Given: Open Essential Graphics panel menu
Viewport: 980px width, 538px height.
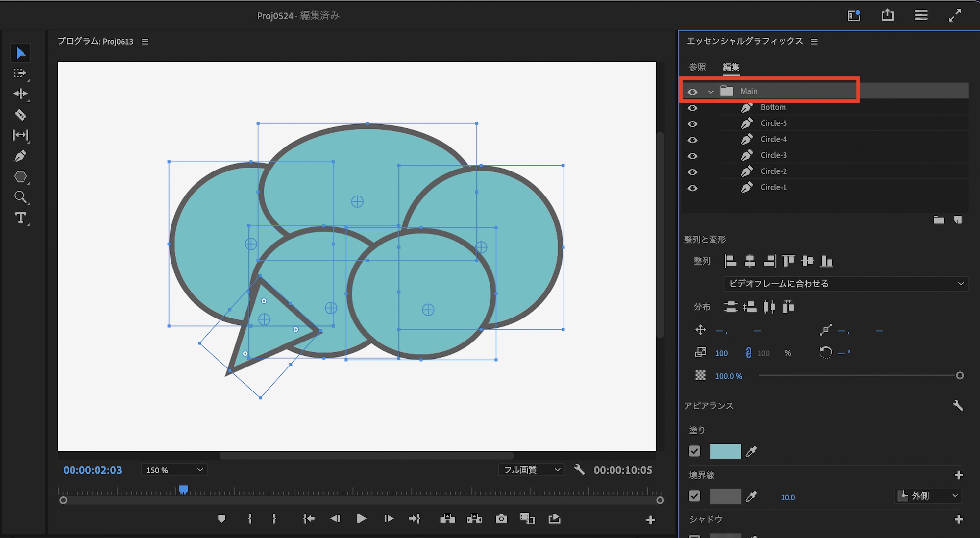Looking at the screenshot, I should click(814, 42).
